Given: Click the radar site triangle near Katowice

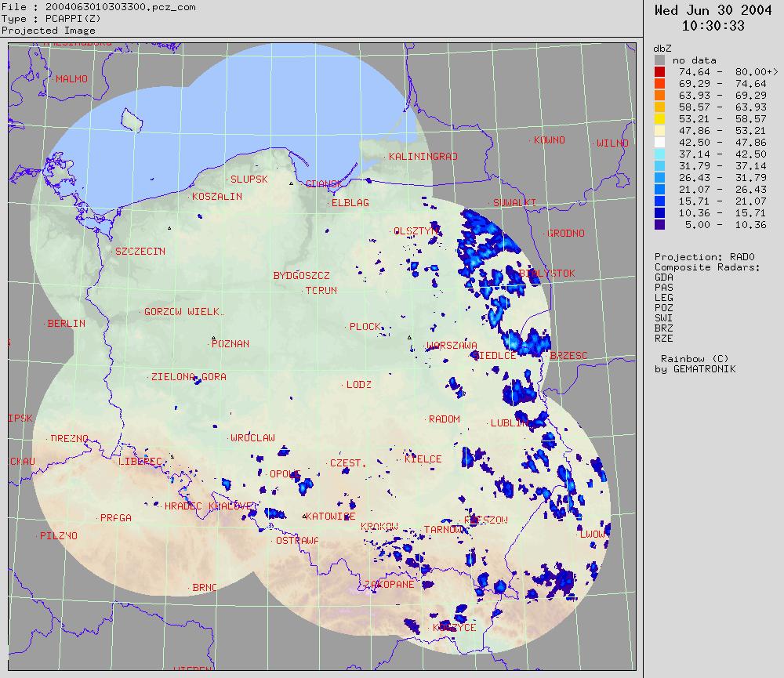Looking at the screenshot, I should [x=304, y=516].
